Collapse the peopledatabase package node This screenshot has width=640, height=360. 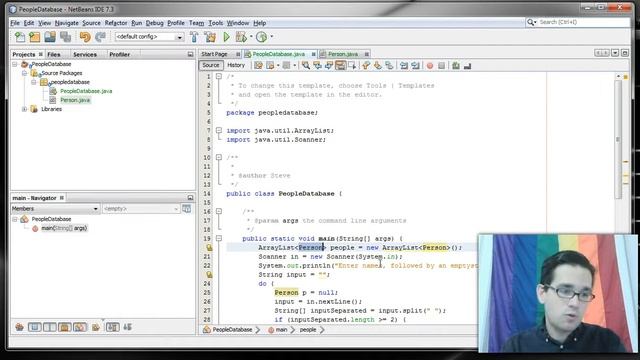pyautogui.click(x=34, y=82)
